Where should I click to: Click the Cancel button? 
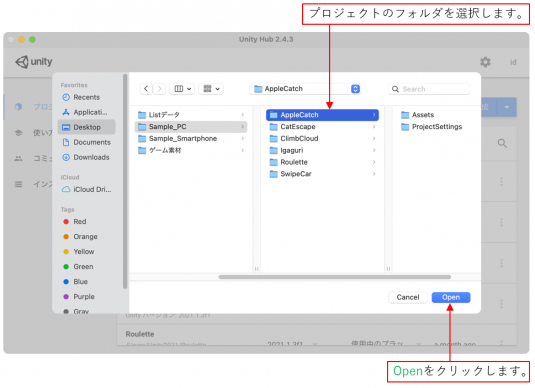(408, 297)
